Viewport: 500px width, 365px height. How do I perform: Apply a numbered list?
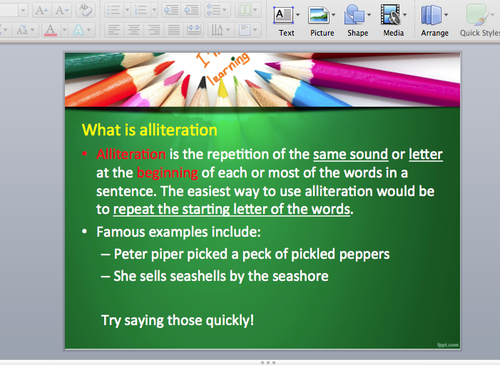click(x=141, y=10)
